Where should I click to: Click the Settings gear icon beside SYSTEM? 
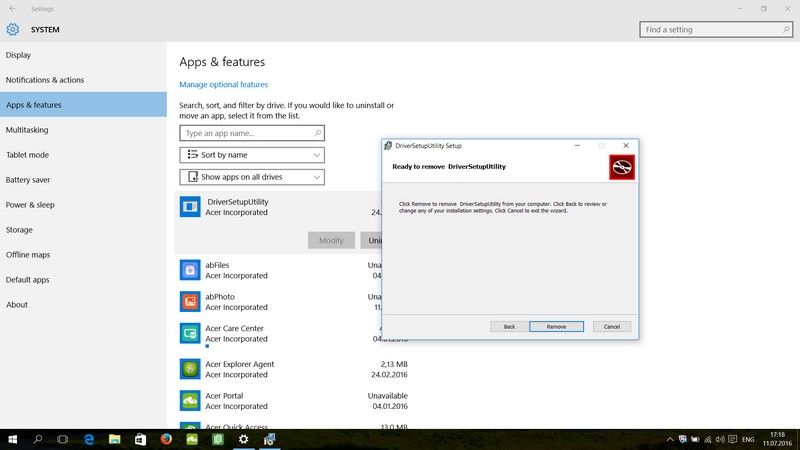point(13,30)
